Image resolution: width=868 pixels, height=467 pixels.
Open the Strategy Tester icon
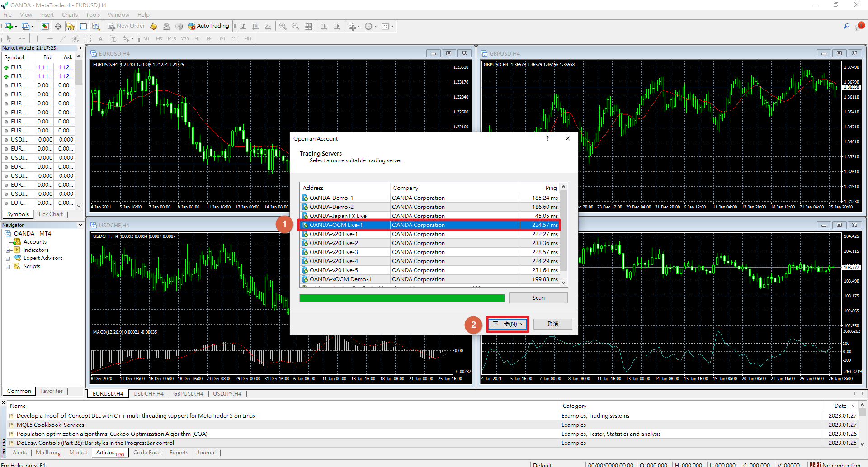tap(96, 26)
